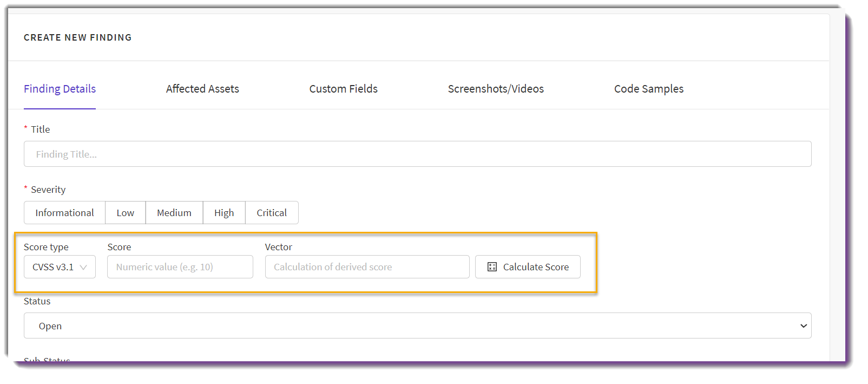Mark finding as Critical severity

pos(272,213)
